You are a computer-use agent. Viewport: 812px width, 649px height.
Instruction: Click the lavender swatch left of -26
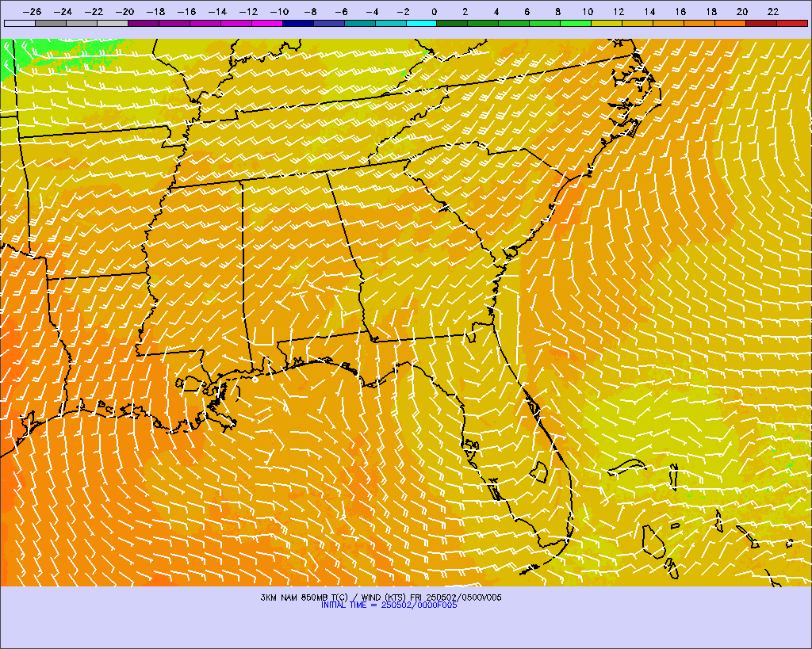20,23
